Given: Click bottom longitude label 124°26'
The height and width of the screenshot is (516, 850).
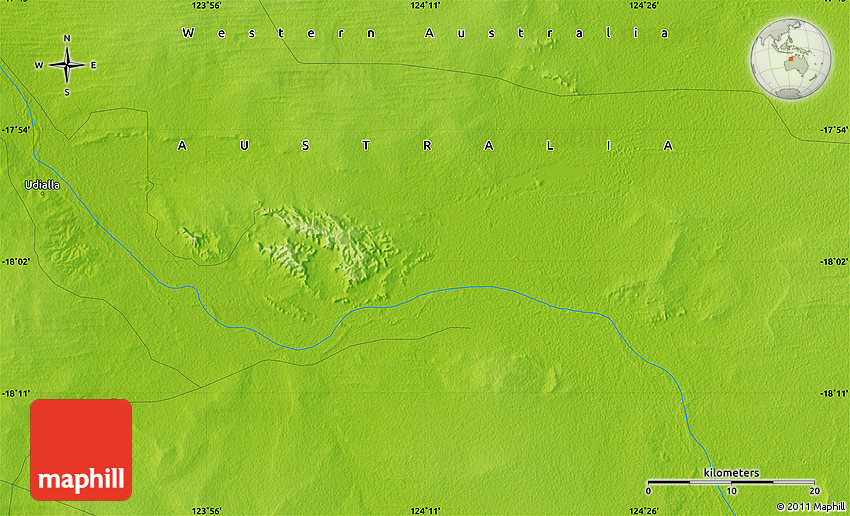Looking at the screenshot, I should coord(643,511).
